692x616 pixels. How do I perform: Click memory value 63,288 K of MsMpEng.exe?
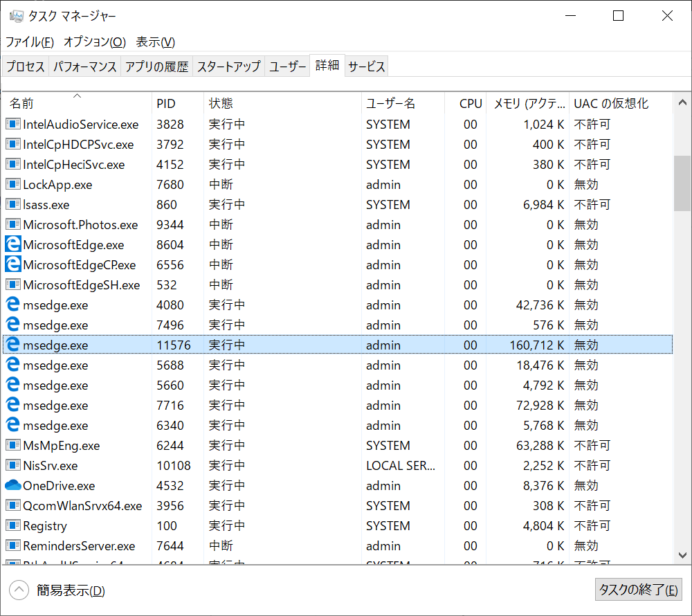[x=540, y=446]
